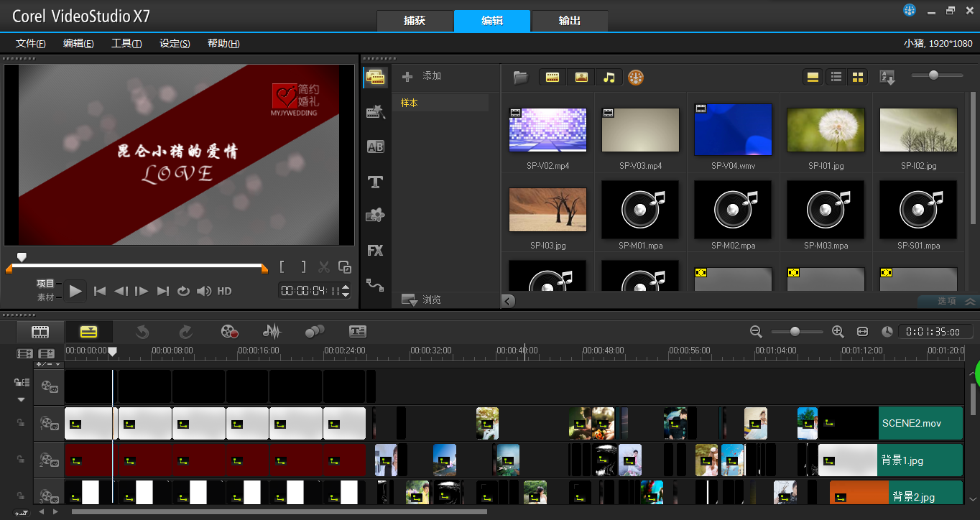Viewport: 980px width, 520px height.
Task: Set Mark-out bracket in preview
Action: pos(303,267)
